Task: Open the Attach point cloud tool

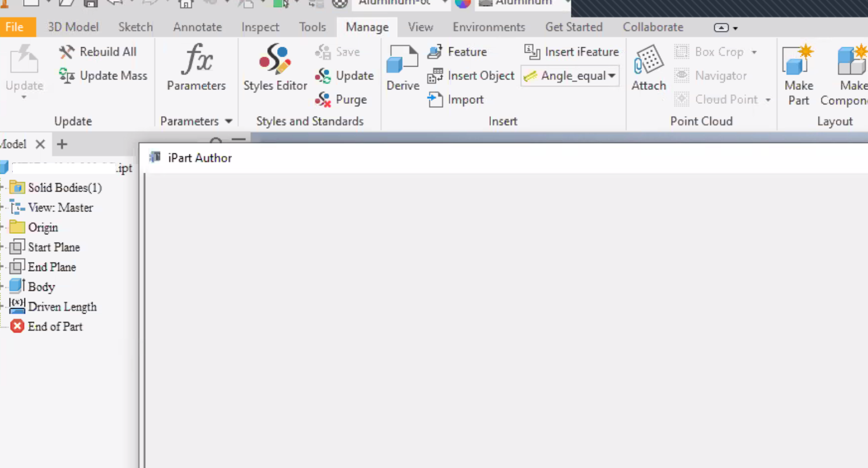Action: [648, 69]
